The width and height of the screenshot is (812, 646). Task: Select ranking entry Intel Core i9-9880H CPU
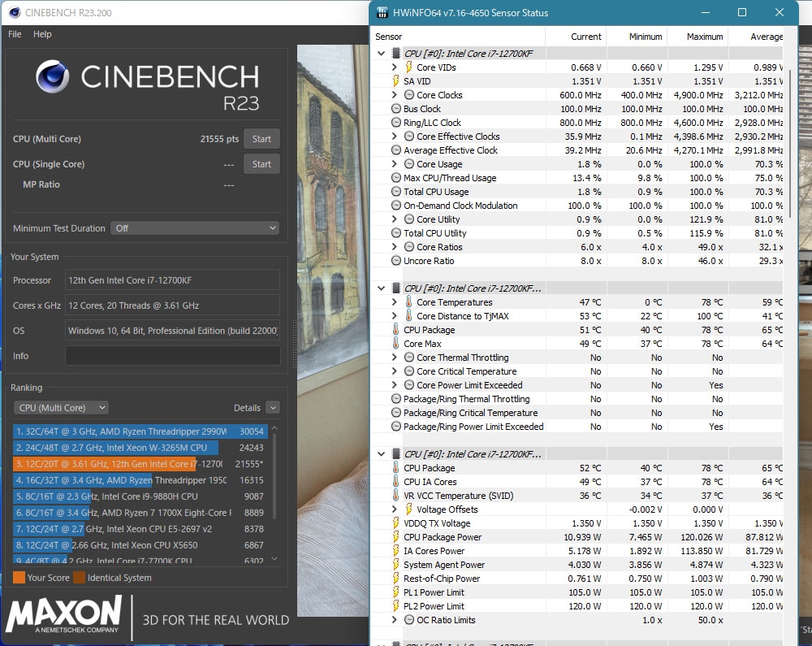coord(140,496)
